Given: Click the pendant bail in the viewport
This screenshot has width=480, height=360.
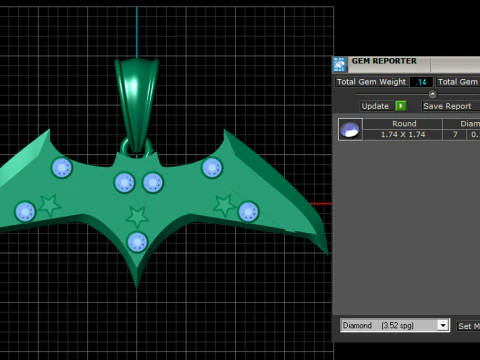Looking at the screenshot, I should 137,105.
